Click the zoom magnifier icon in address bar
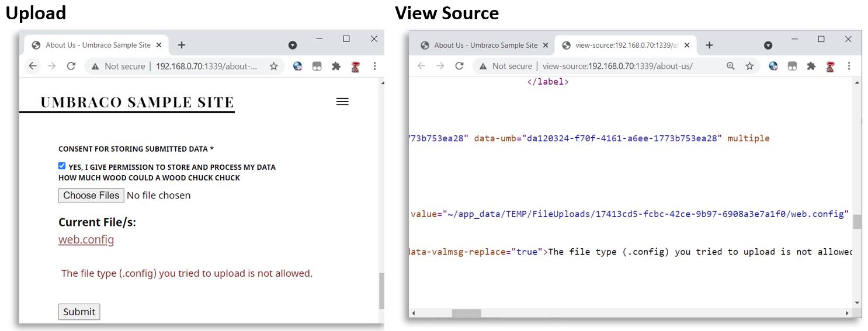868x331 pixels. coord(730,66)
